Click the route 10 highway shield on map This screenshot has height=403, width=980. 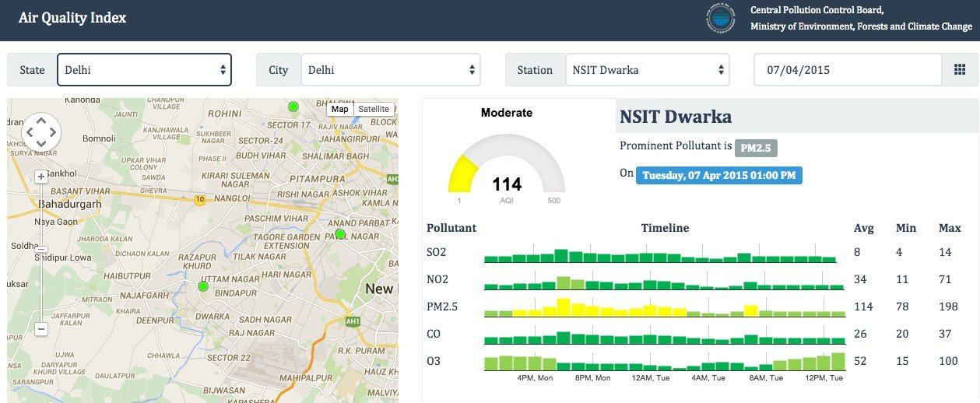coord(200,200)
